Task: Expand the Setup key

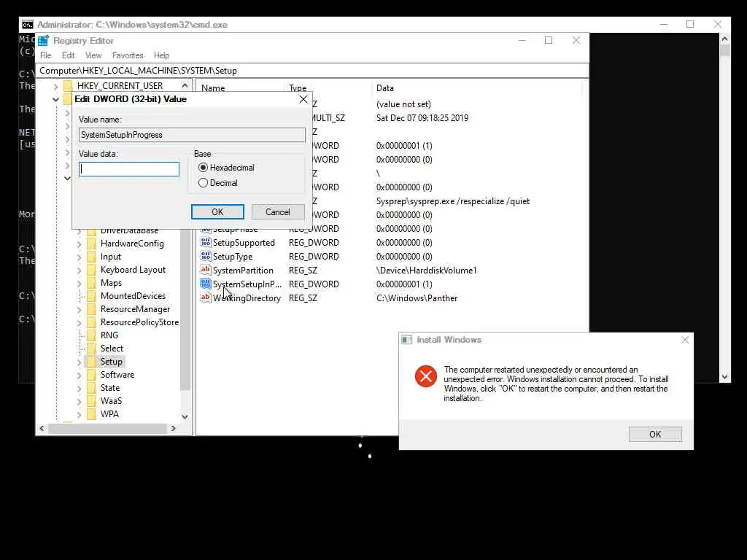Action: [79, 362]
